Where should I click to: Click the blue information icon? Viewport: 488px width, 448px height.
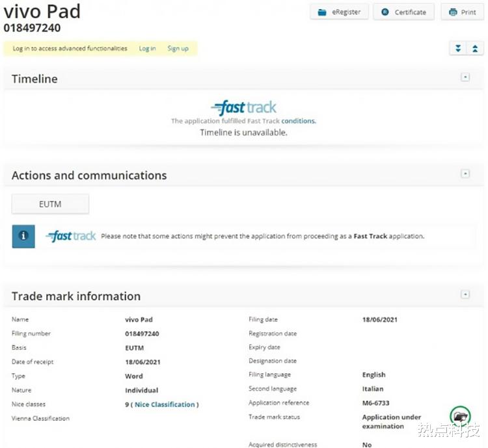click(x=23, y=236)
